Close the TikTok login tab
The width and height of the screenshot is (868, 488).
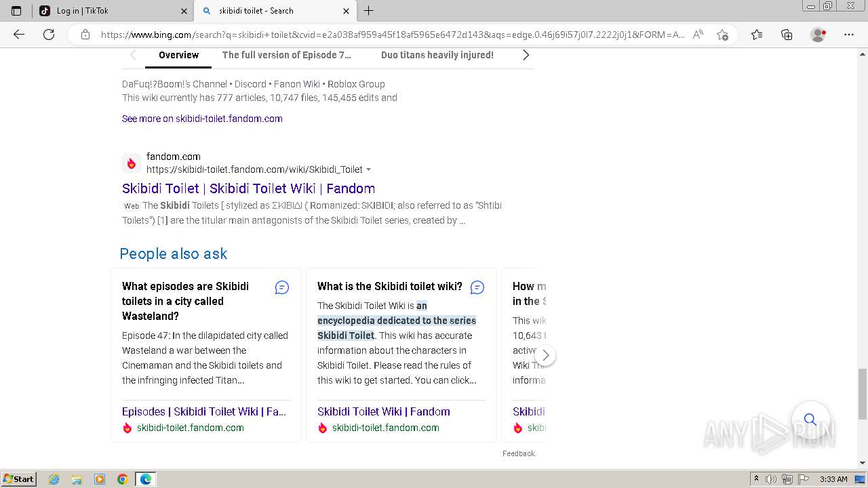184,11
